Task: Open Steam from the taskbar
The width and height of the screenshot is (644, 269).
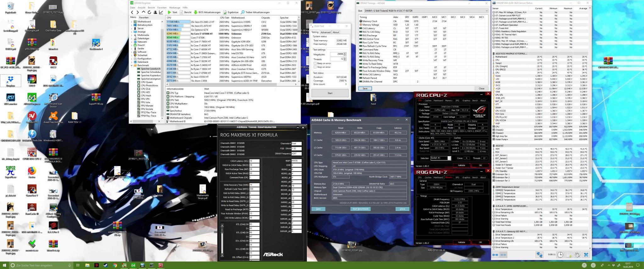Action: [x=106, y=265]
